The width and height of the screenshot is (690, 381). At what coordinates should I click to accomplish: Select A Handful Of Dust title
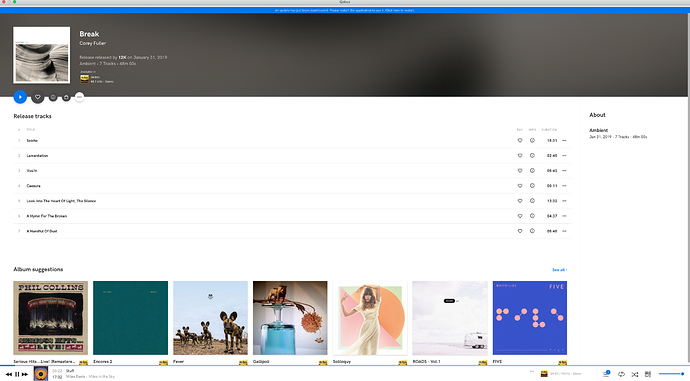tap(42, 231)
